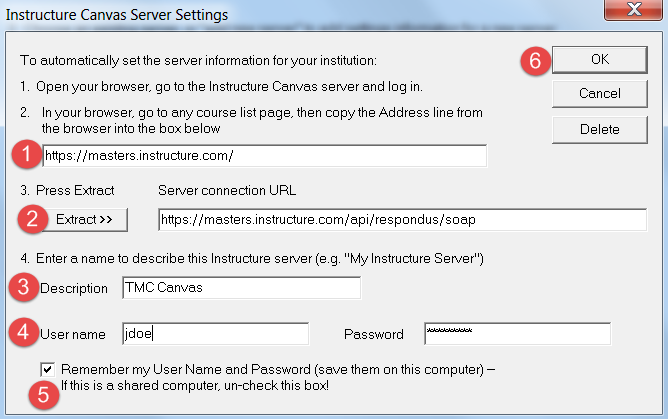Focus the browser address input box
This screenshot has width=668, height=419.
(265, 156)
